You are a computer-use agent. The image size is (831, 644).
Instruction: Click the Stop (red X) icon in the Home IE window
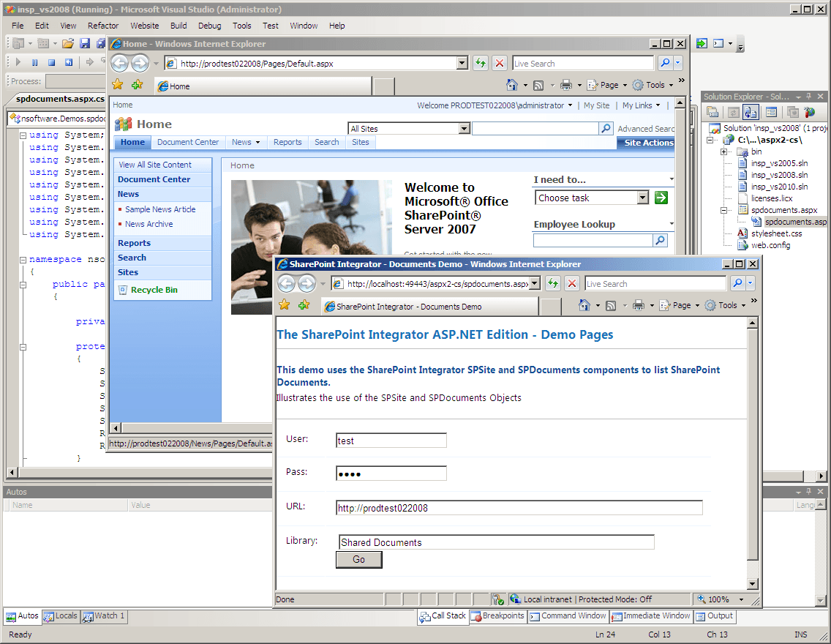499,63
